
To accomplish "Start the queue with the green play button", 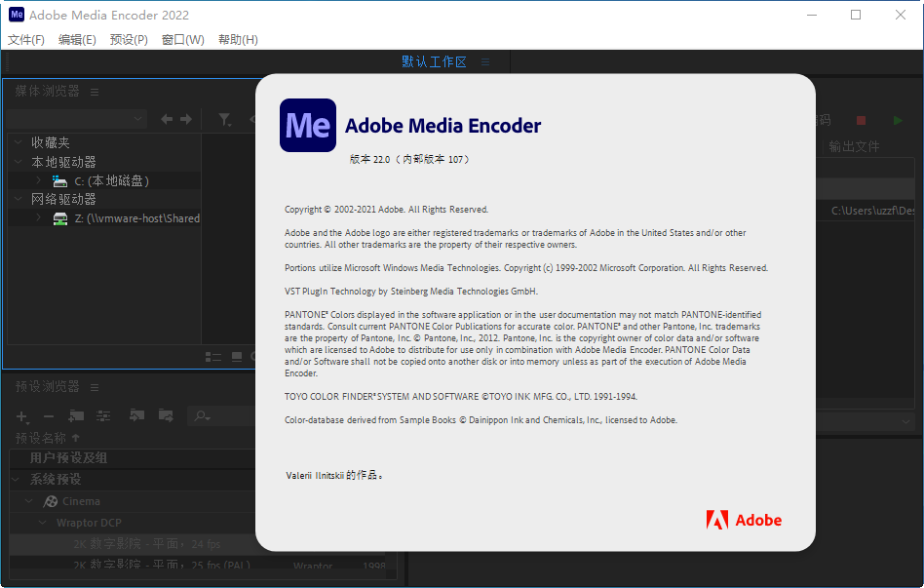I will 898,120.
